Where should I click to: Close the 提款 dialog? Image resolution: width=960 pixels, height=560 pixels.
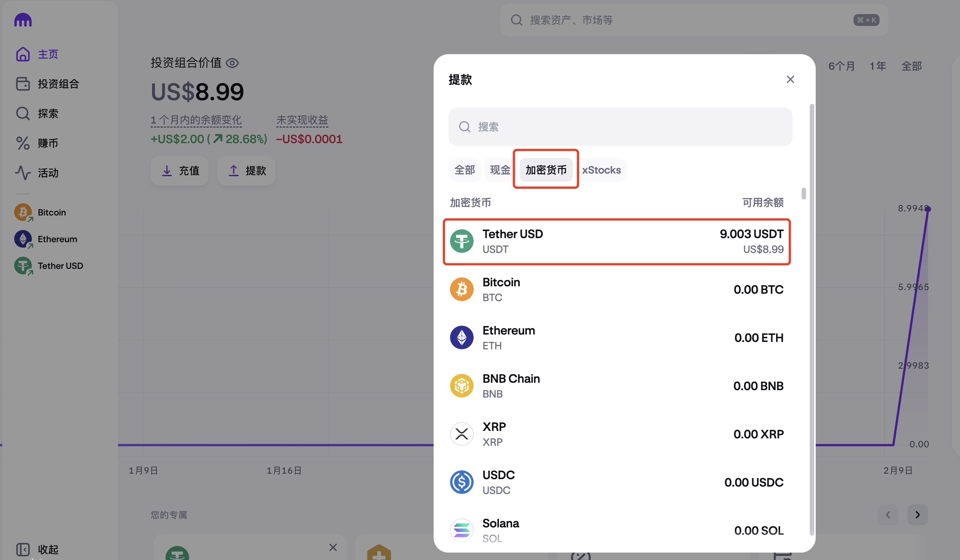(x=790, y=79)
